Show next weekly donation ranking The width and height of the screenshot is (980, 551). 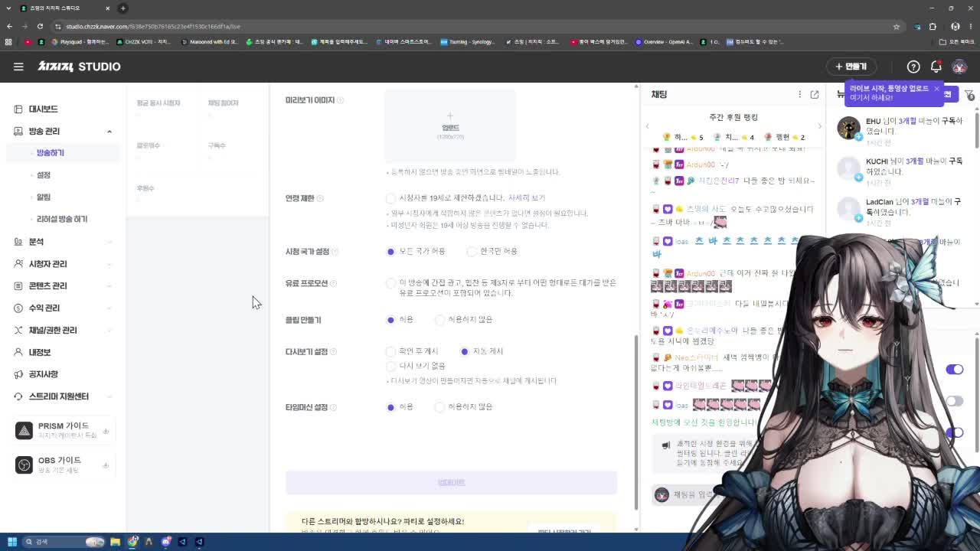(819, 126)
